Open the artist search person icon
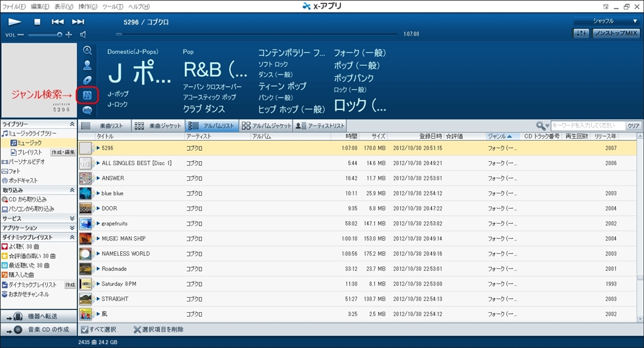Image resolution: width=644 pixels, height=348 pixels. (x=87, y=65)
